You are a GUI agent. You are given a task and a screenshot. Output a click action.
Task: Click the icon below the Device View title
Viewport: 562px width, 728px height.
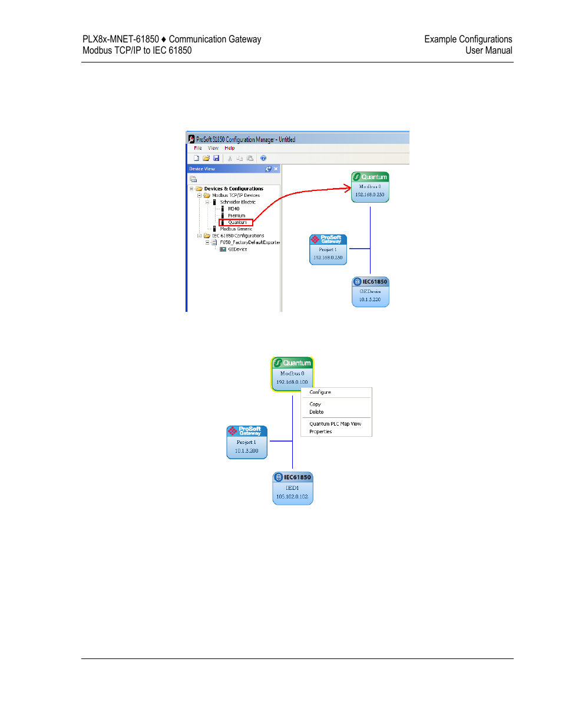[193, 179]
